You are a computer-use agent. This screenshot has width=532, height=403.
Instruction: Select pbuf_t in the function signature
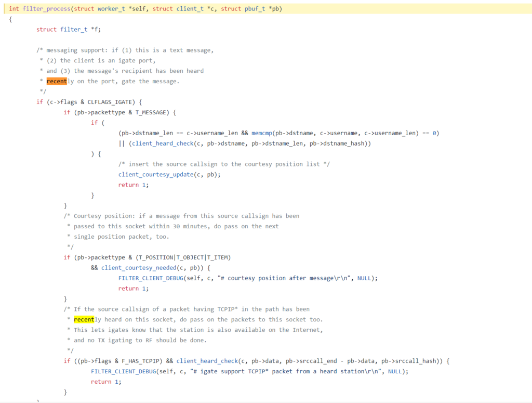255,9
